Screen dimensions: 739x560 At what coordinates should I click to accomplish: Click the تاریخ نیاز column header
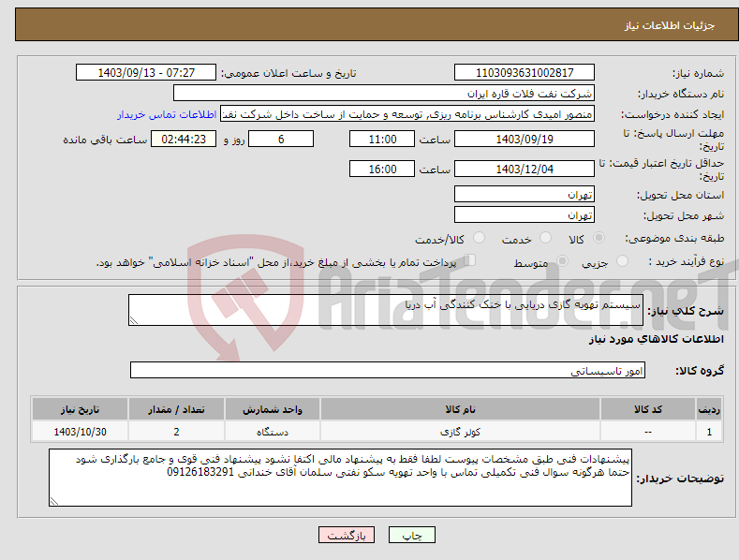(x=81, y=409)
